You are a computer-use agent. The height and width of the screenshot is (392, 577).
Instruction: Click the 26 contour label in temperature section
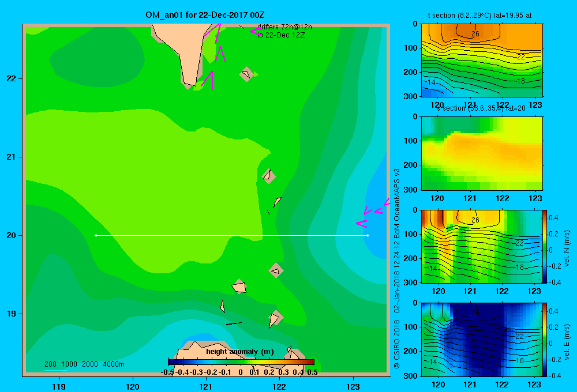(475, 34)
